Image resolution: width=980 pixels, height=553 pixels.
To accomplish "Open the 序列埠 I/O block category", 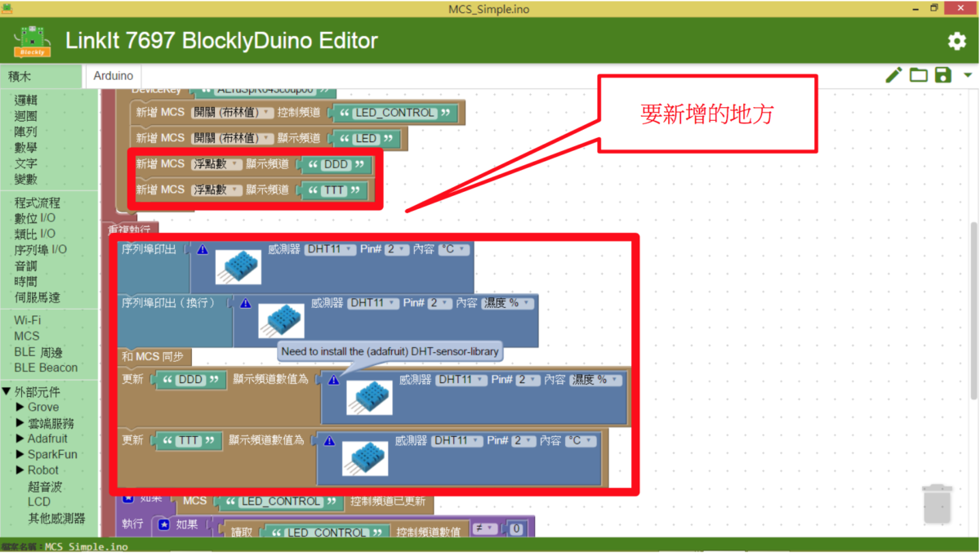I will point(41,250).
